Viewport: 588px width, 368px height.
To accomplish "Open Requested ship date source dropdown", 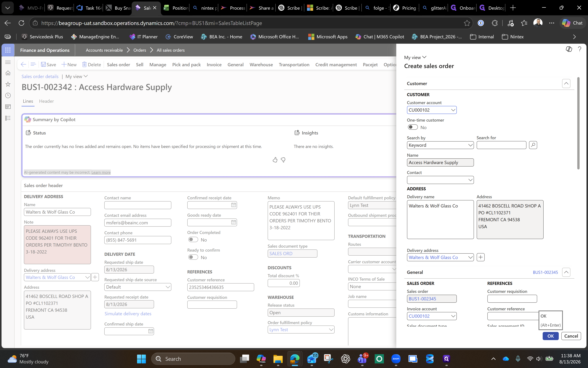I will [167, 287].
